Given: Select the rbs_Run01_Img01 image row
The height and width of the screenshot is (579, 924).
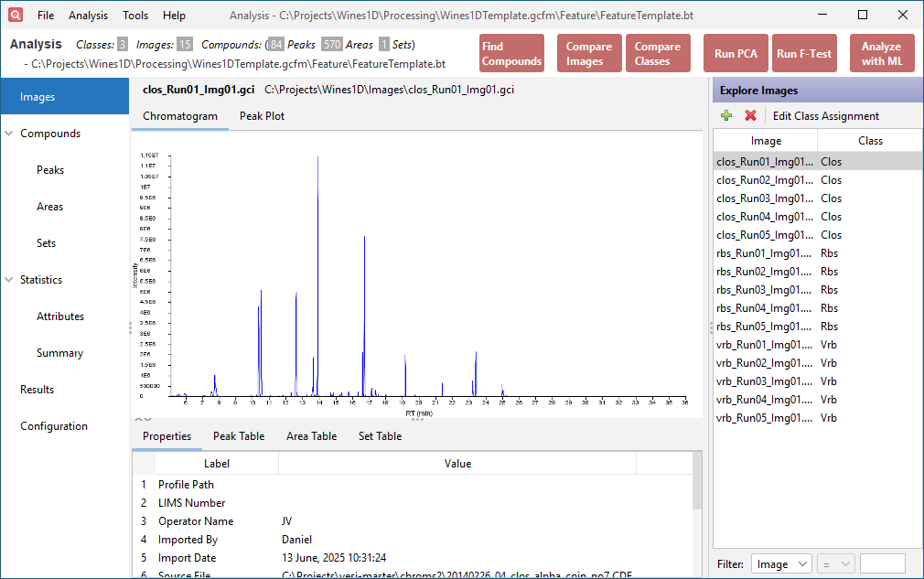Looking at the screenshot, I should click(x=766, y=253).
